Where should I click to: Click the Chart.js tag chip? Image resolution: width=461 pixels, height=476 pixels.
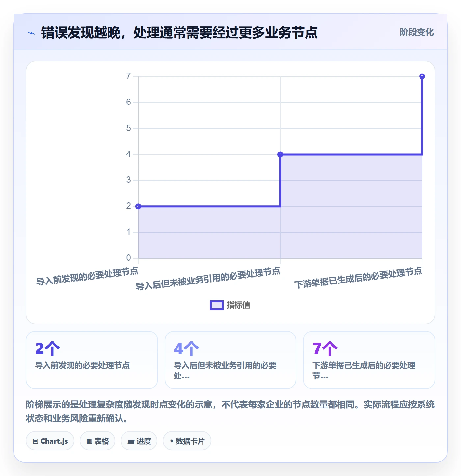(x=50, y=441)
